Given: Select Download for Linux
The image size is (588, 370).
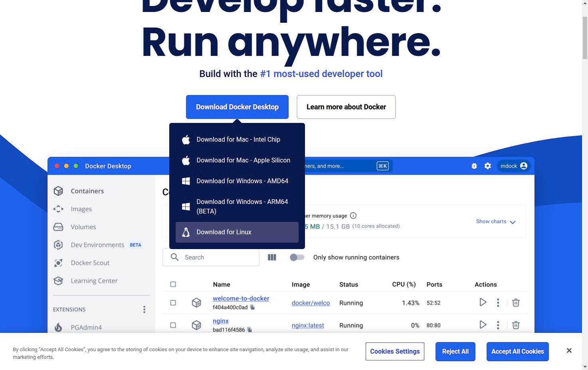Looking at the screenshot, I should [x=237, y=232].
